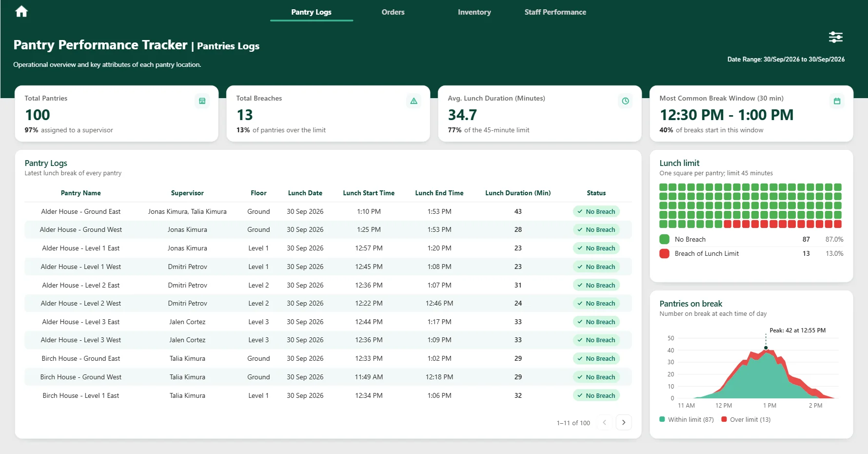868x454 pixels.
Task: Click the red Breach of Lunch Limit swatch
Action: tap(664, 253)
